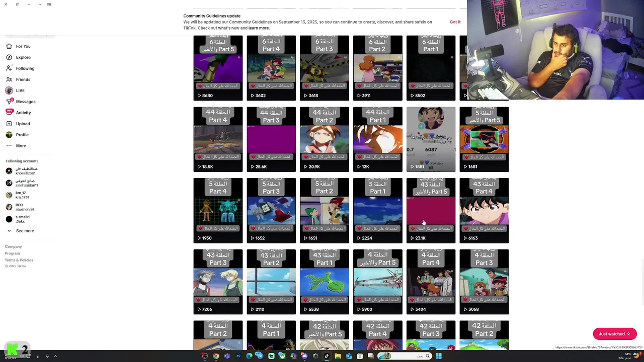Play the 23.1K views video
The width and height of the screenshot is (644, 362).
[x=431, y=211]
